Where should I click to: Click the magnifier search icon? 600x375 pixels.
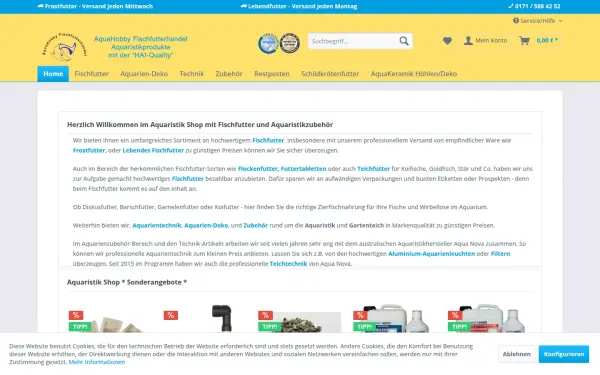point(404,41)
